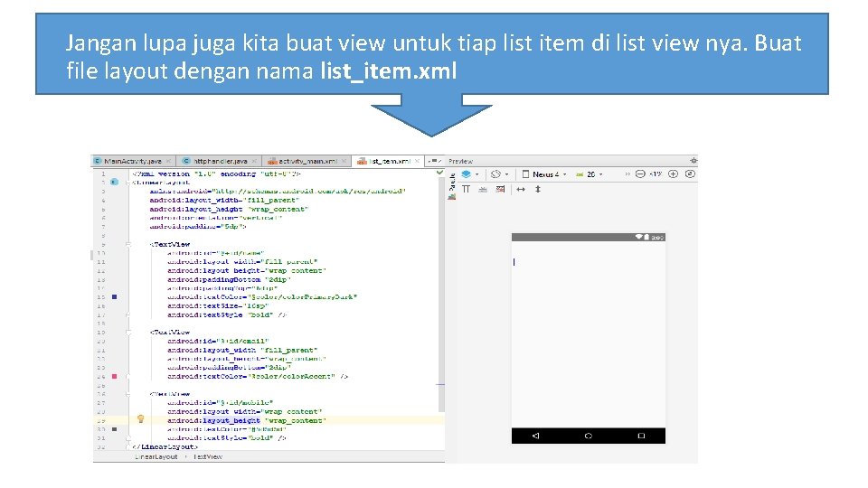Click the android:padding="5dp" attribute line
The image size is (868, 488).
(198, 226)
